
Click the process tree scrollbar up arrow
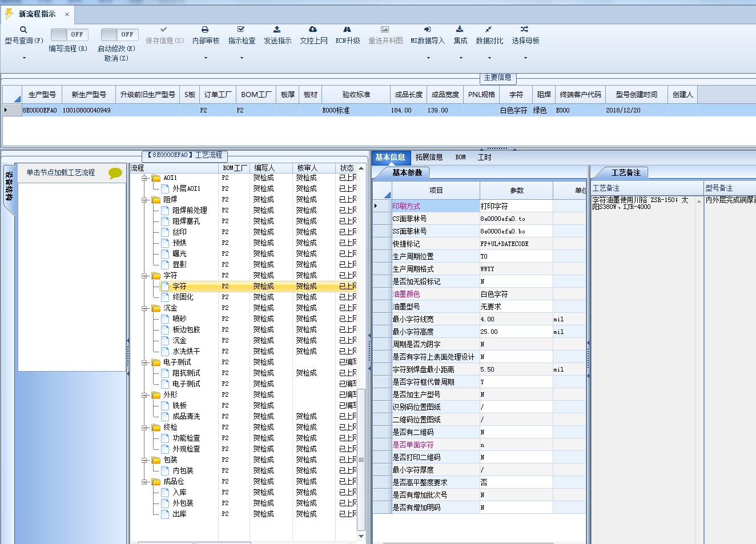pyautogui.click(x=361, y=168)
